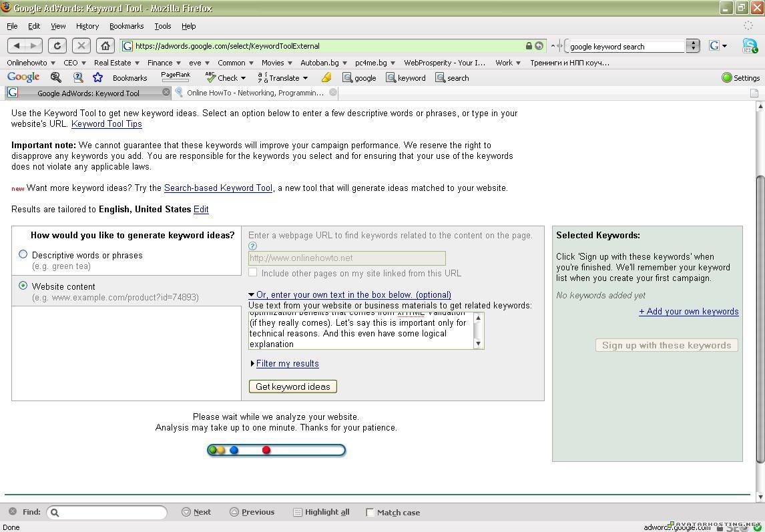Click the highlighter pen icon on Google Toolbar
This screenshot has width=765, height=532.
click(x=326, y=78)
